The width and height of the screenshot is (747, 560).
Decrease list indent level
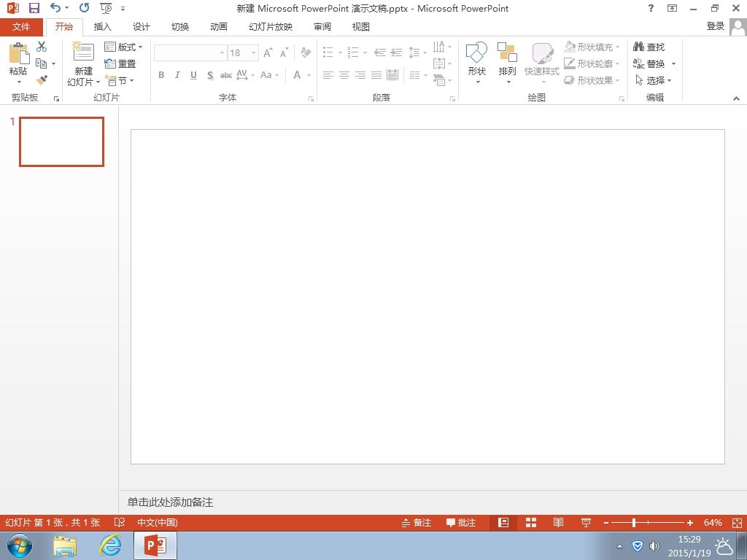click(379, 52)
